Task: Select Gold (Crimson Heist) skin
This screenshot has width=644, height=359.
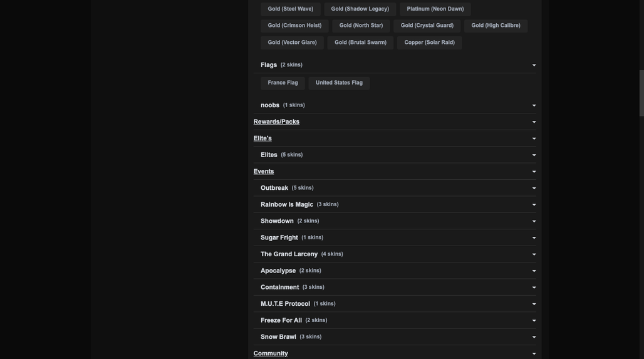Action: pyautogui.click(x=294, y=26)
